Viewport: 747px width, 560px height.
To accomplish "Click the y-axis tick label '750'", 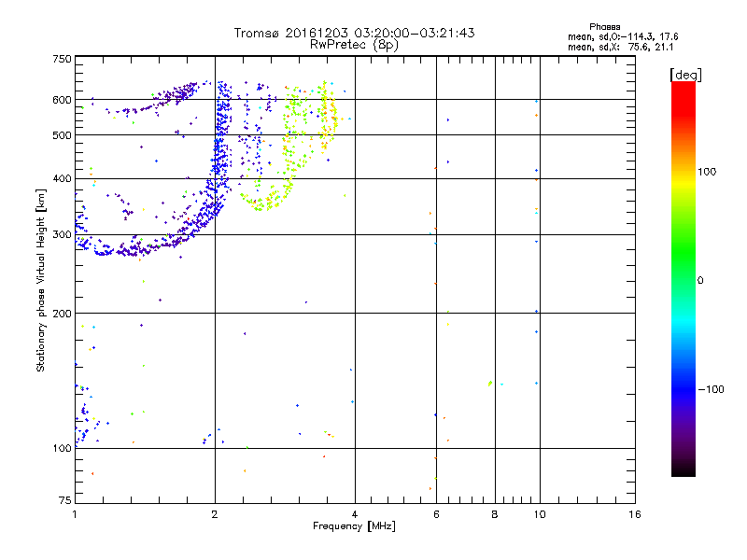I will (62, 59).
